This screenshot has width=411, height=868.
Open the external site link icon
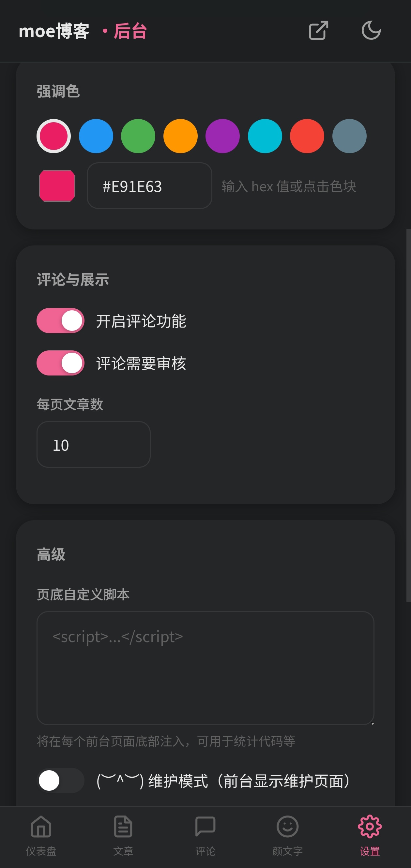pyautogui.click(x=318, y=31)
